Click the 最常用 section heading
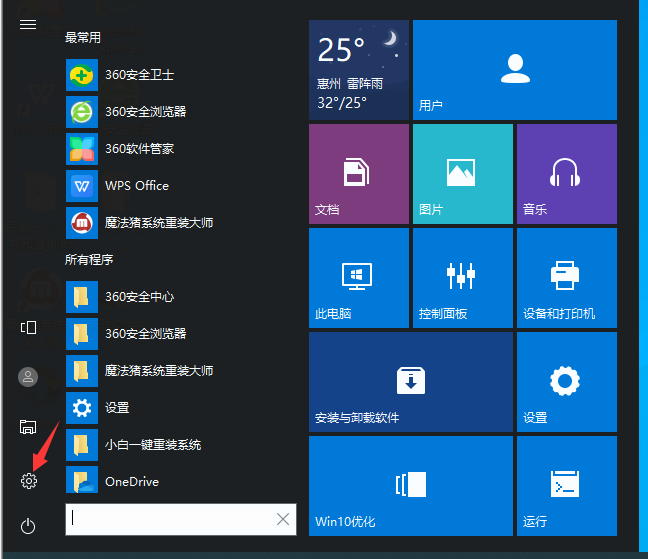Viewport: 648px width, 559px height. [x=83, y=38]
